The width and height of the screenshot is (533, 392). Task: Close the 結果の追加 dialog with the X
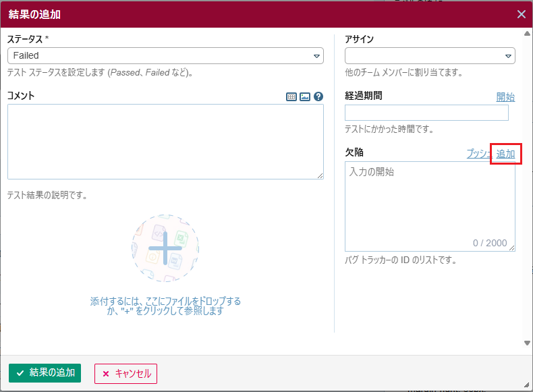coord(521,14)
